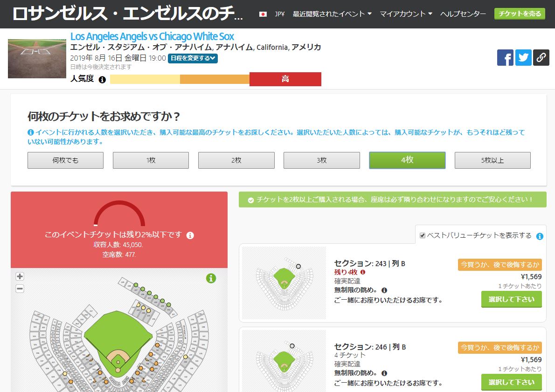The image size is (555, 392).
Task: Select 5枚以上 ticket quantity
Action: pos(493,160)
